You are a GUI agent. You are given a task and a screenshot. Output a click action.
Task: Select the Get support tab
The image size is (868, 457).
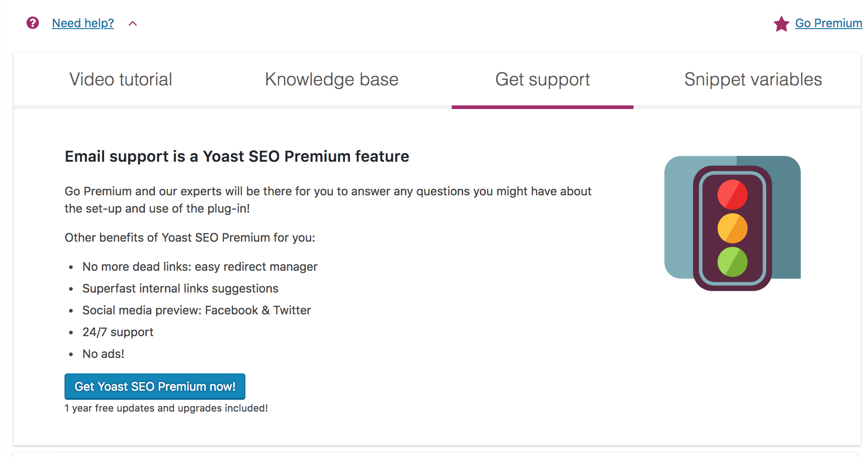(x=542, y=79)
